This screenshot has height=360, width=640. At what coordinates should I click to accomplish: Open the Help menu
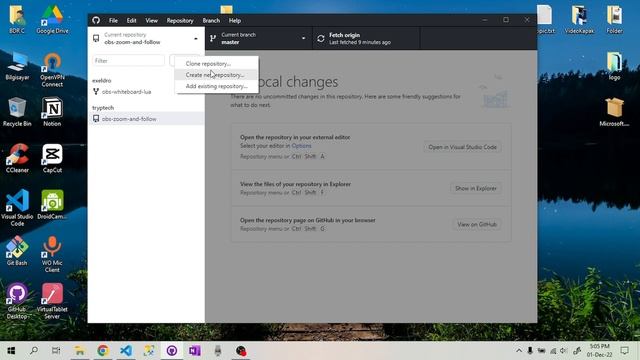tap(235, 20)
